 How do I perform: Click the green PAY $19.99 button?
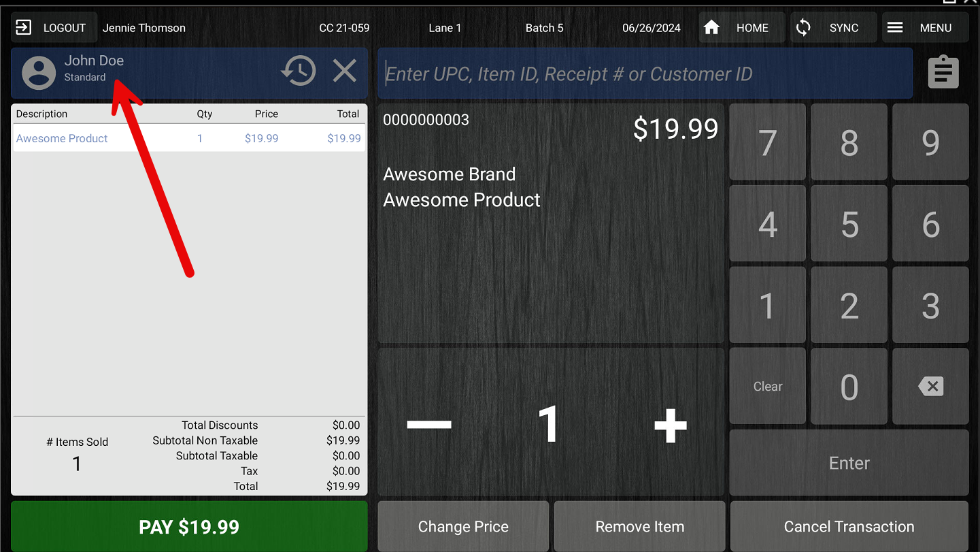[189, 527]
